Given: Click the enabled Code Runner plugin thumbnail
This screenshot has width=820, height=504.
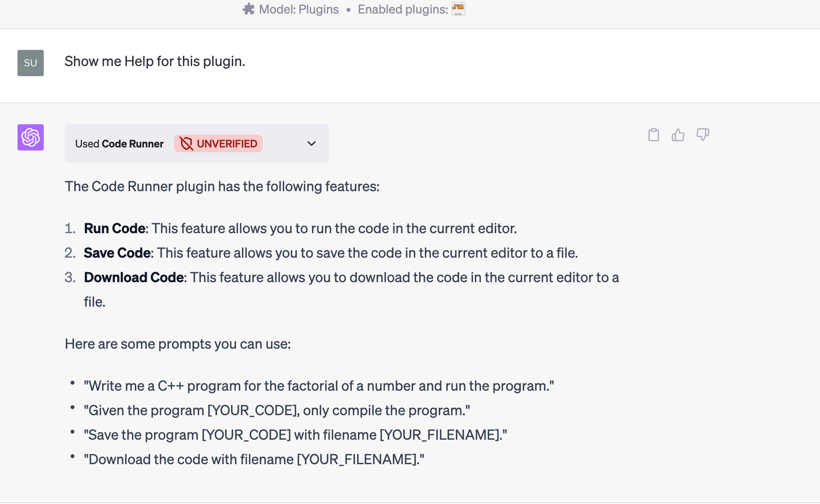Looking at the screenshot, I should (x=458, y=9).
